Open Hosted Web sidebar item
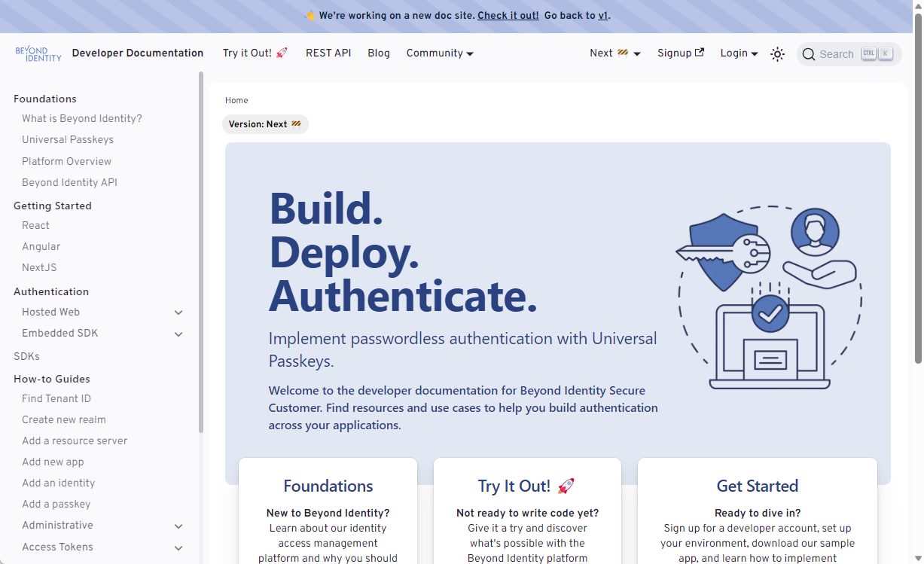Screen dimensions: 924x564 point(50,312)
